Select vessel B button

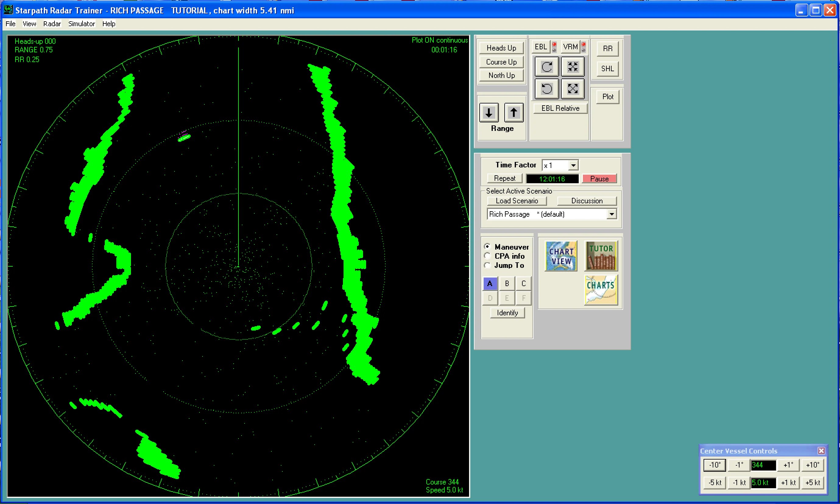click(507, 284)
